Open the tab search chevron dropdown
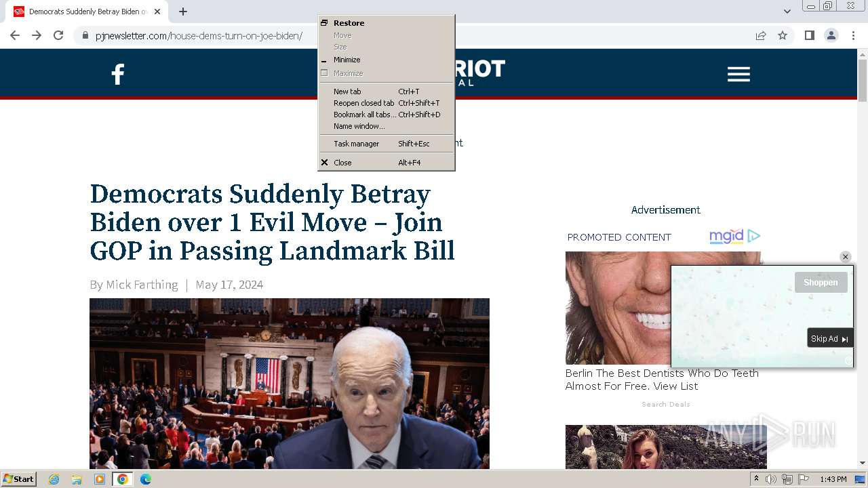Viewport: 868px width, 488px height. click(787, 11)
